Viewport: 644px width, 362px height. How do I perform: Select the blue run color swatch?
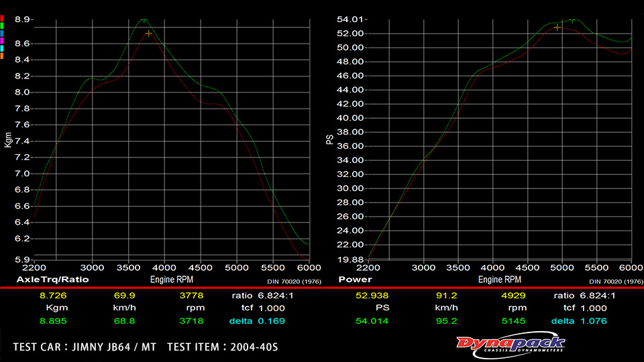pos(3,33)
